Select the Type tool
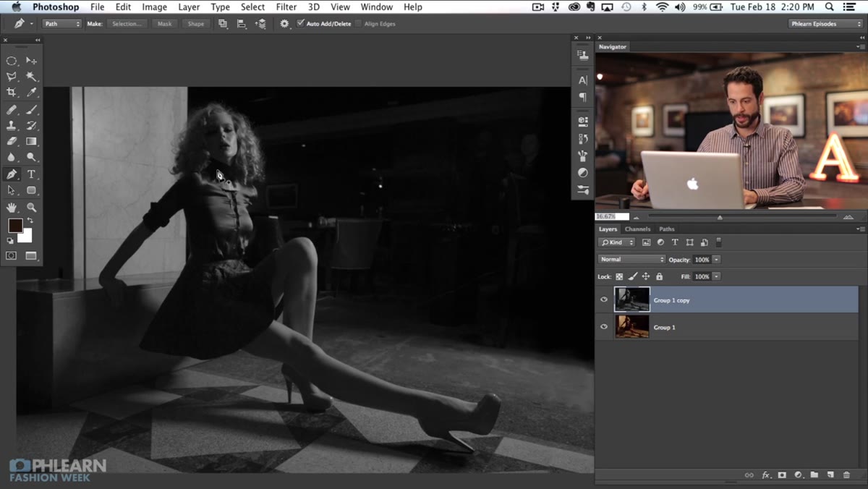 [x=32, y=174]
